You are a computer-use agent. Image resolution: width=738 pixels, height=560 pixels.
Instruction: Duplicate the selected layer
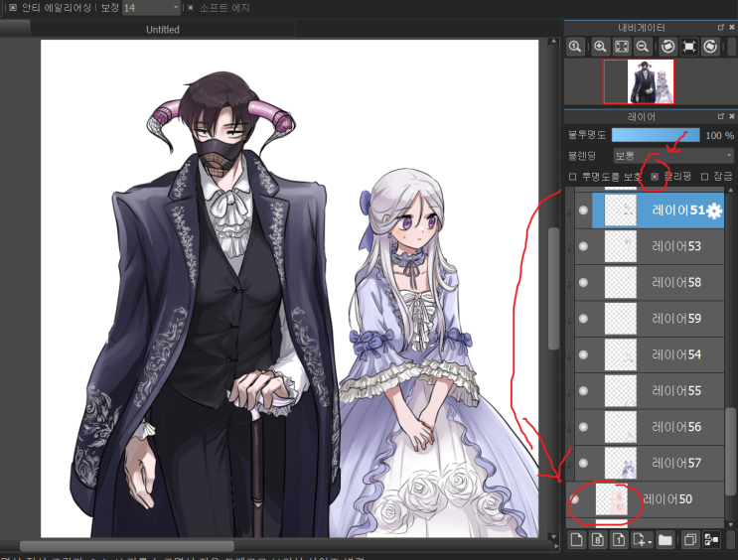click(689, 539)
